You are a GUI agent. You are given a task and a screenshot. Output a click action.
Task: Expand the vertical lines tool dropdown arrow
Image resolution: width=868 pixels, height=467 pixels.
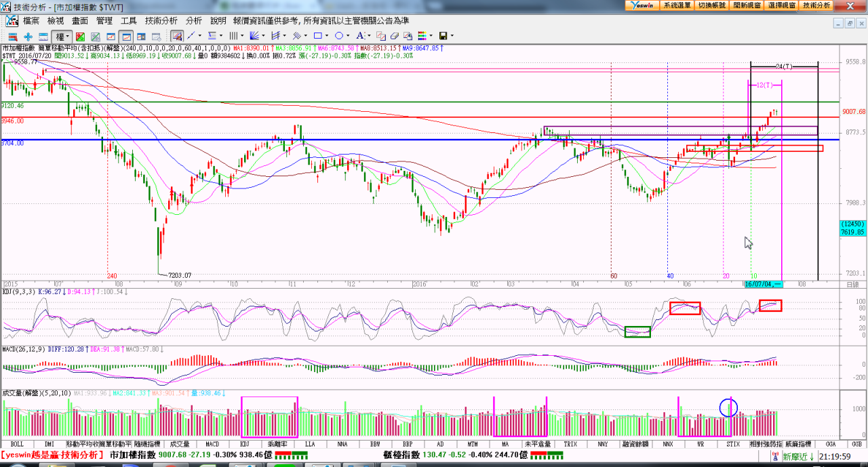tap(243, 36)
